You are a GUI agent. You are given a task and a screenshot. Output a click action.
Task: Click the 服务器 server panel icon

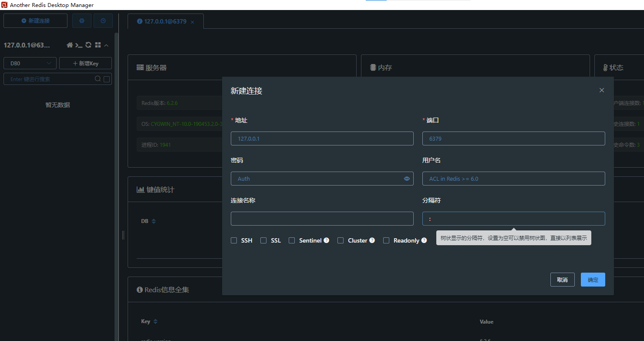[x=140, y=68]
